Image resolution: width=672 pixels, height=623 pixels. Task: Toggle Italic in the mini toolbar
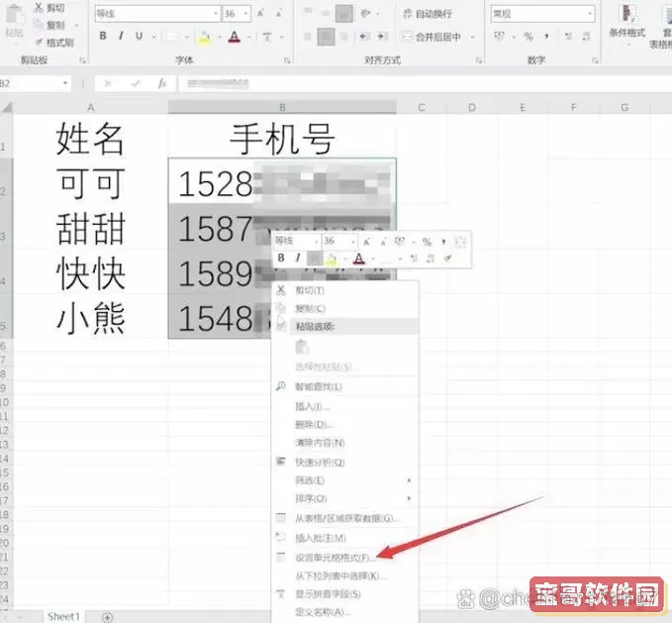coord(298,258)
